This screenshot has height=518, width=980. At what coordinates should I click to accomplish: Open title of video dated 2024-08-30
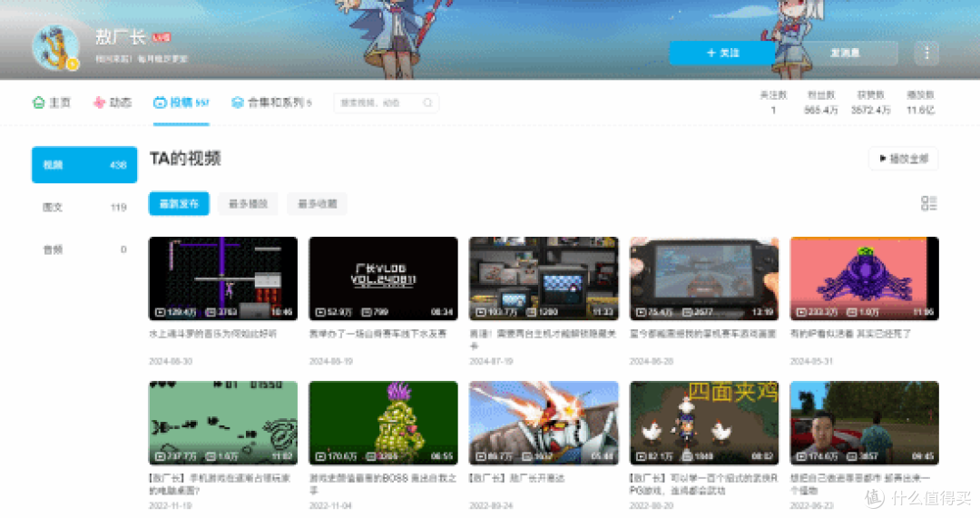pos(212,334)
